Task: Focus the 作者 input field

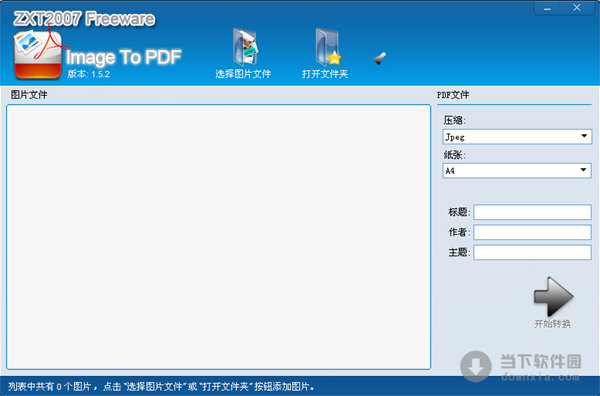Action: tap(532, 232)
